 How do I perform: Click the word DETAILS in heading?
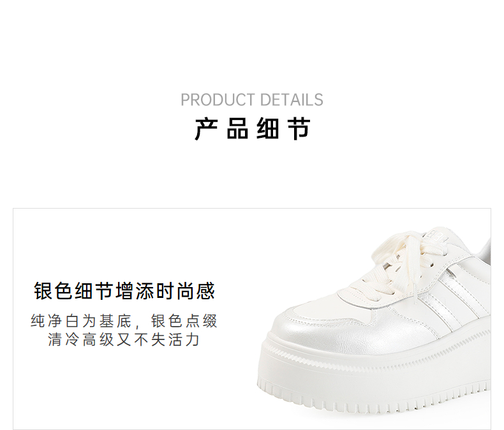click(x=292, y=100)
